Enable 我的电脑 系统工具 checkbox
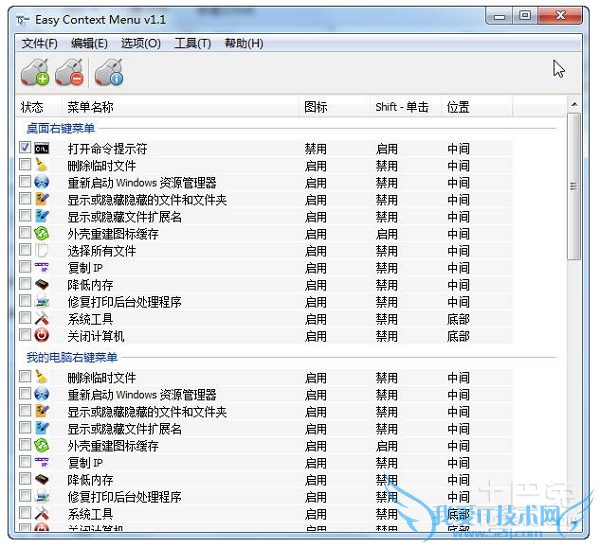 25,512
